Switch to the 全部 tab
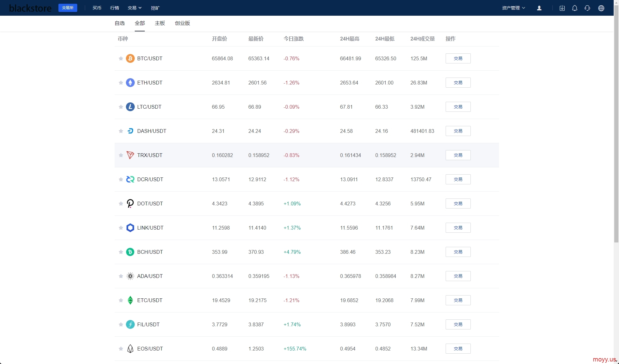 [x=140, y=23]
